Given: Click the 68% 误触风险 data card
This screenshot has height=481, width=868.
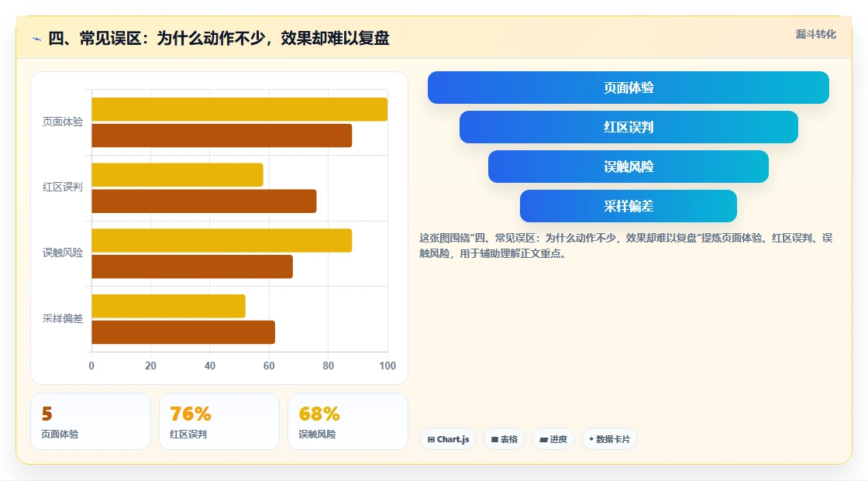Looking at the screenshot, I should coord(348,421).
